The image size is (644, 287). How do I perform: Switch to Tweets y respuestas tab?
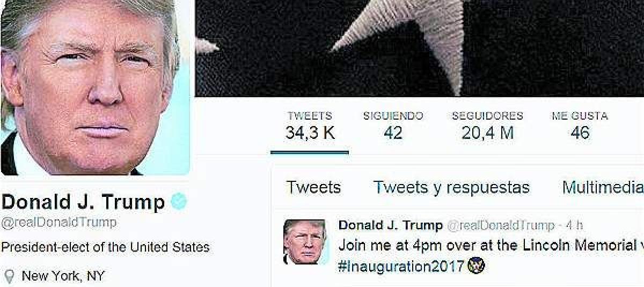coord(451,188)
